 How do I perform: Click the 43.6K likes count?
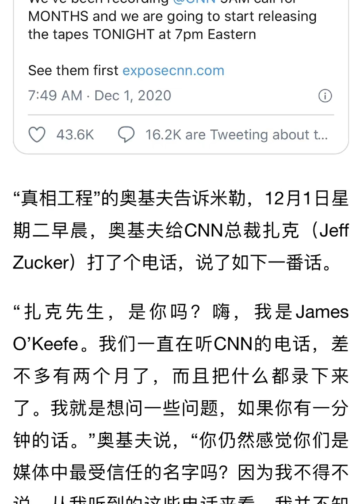(x=75, y=135)
